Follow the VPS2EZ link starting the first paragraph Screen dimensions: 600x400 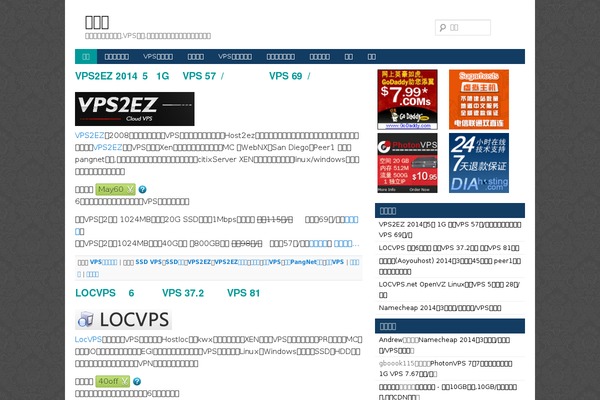click(90, 136)
